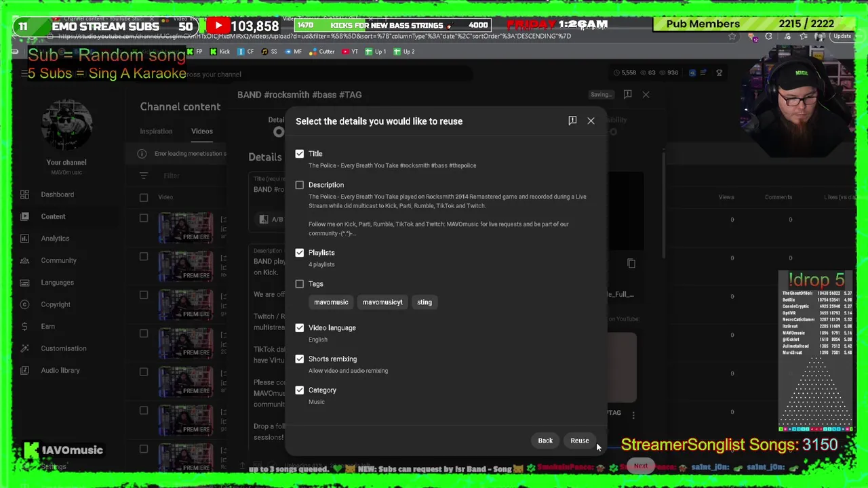Open the browser extensions puzzle icon
This screenshot has height=488, width=868.
(768, 37)
